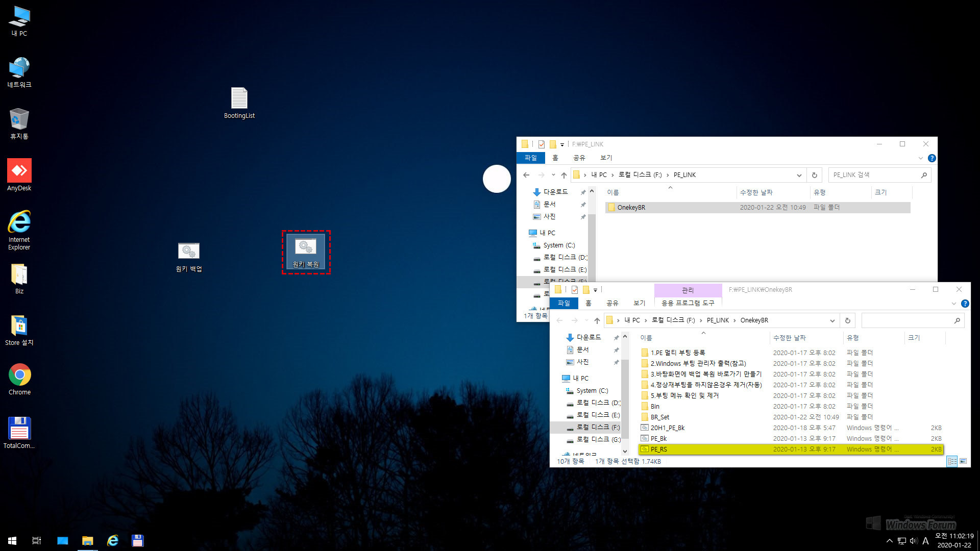The height and width of the screenshot is (551, 980).
Task: Click the 원키 백업 desktop shortcut
Action: click(x=188, y=251)
